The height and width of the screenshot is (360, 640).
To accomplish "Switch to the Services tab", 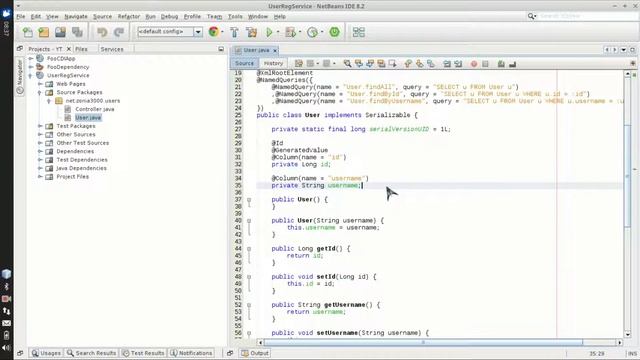I will click(x=112, y=49).
